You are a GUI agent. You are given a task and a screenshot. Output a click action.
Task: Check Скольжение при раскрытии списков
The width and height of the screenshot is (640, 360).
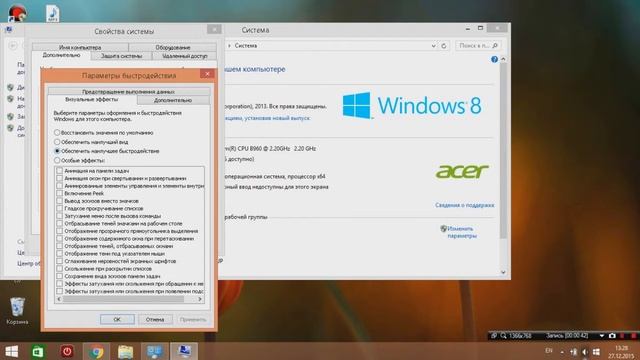pos(60,269)
